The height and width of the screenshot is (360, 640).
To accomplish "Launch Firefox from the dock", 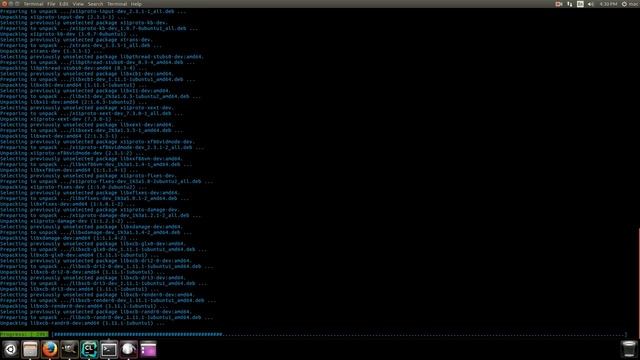I will pos(49,349).
